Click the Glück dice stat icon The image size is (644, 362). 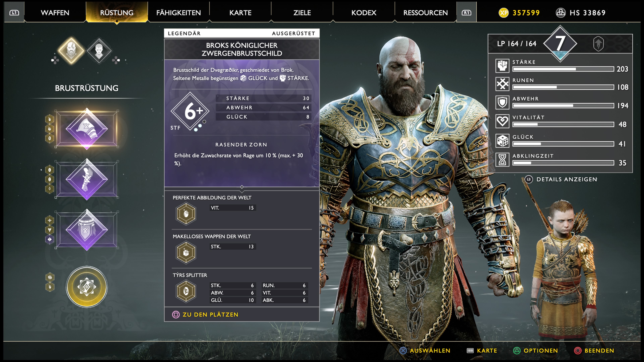coord(502,141)
